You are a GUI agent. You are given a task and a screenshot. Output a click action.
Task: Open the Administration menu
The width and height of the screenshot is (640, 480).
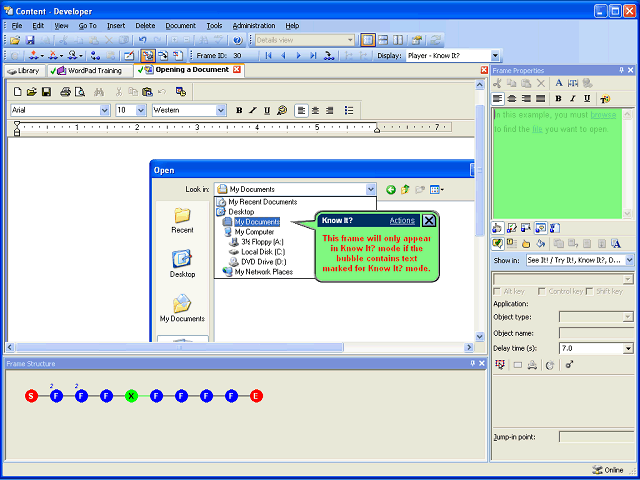coord(254,26)
